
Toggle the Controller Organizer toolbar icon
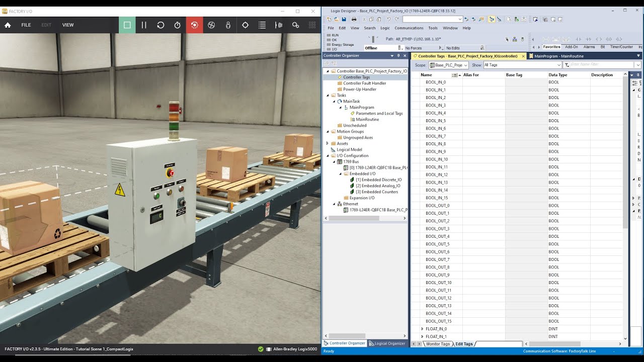point(492,19)
